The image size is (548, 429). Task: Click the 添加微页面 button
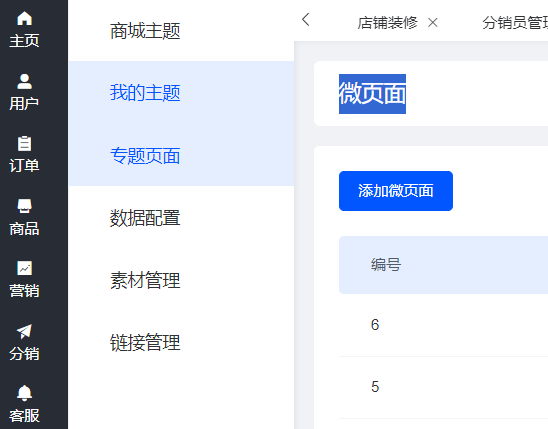[x=396, y=191]
